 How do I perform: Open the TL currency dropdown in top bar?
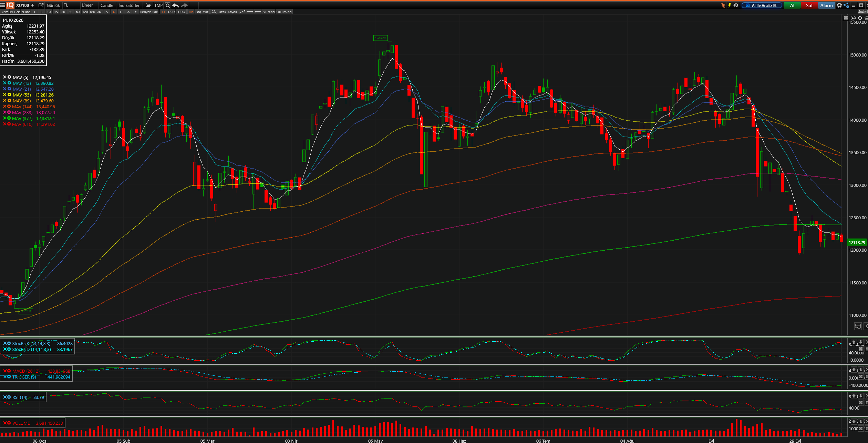click(71, 5)
